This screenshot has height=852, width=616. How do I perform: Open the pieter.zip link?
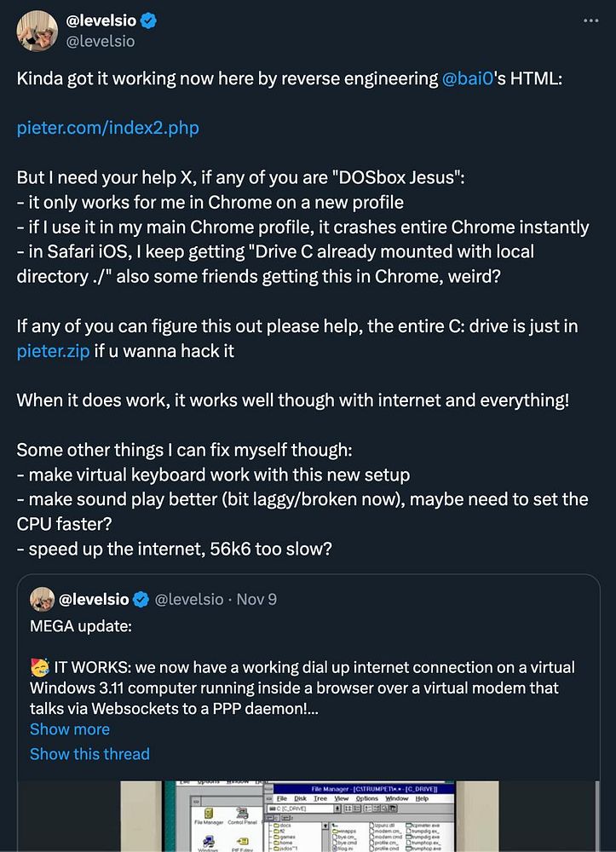pyautogui.click(x=53, y=350)
